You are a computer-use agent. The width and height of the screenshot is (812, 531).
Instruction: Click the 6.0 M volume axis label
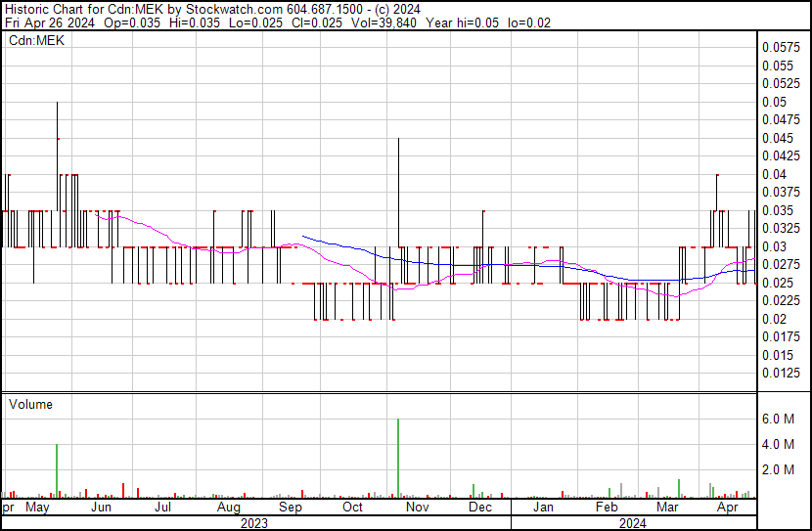pos(780,420)
